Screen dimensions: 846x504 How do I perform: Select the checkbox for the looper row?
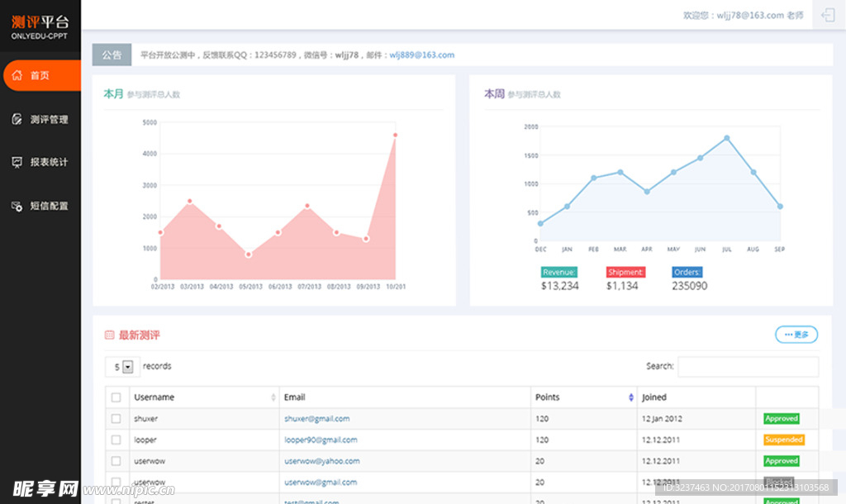116,440
